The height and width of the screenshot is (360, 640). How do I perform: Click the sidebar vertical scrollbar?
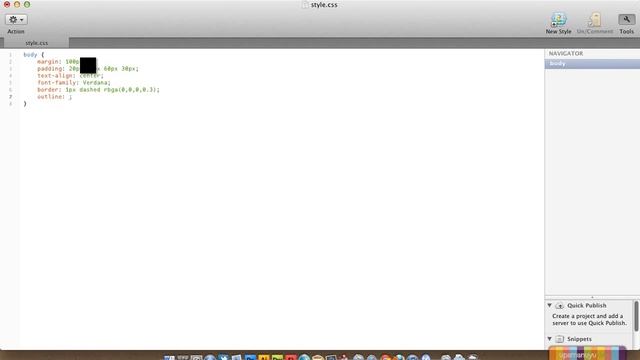pyautogui.click(x=636, y=316)
